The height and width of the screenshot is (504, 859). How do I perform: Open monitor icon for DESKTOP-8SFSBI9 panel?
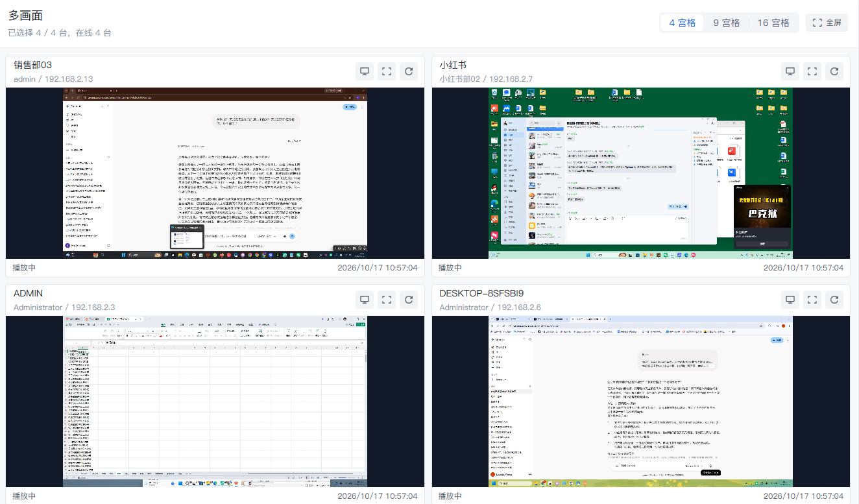[790, 300]
